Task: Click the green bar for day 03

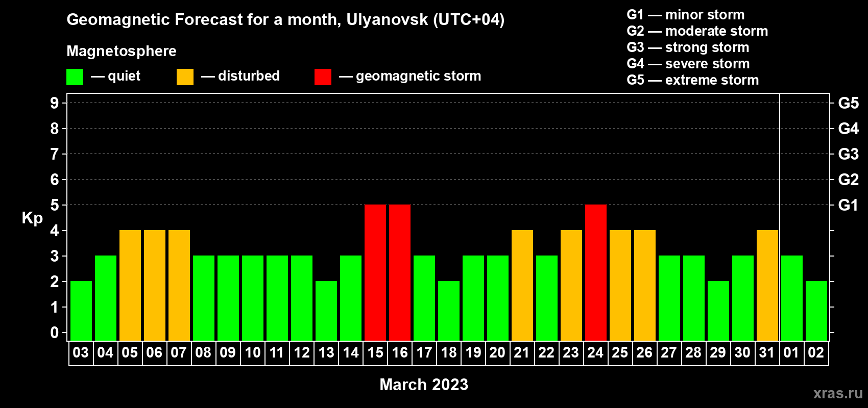Action: [x=81, y=311]
